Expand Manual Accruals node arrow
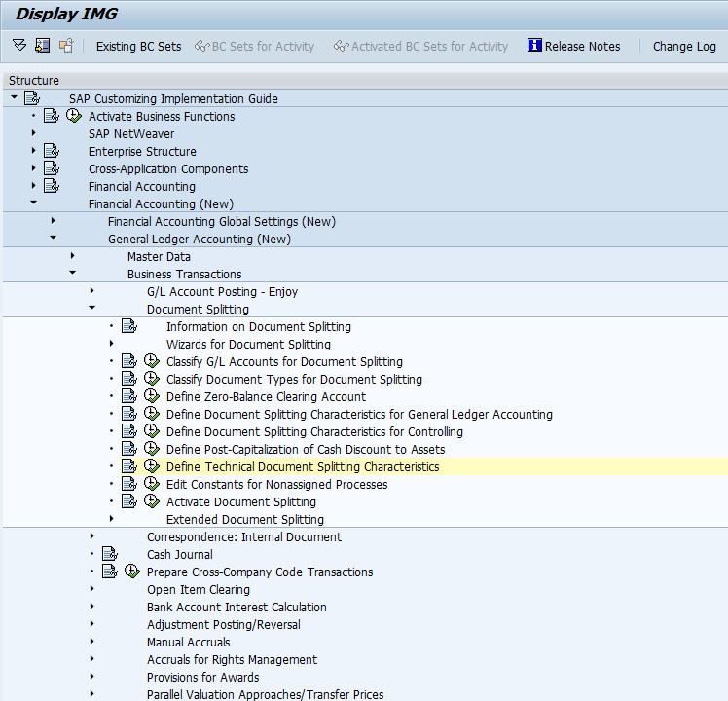Viewport: 728px width, 701px height. tap(91, 642)
